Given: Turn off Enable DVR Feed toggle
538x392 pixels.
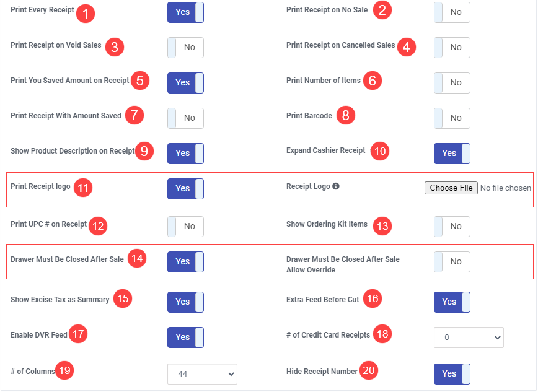Looking at the screenshot, I should point(185,338).
